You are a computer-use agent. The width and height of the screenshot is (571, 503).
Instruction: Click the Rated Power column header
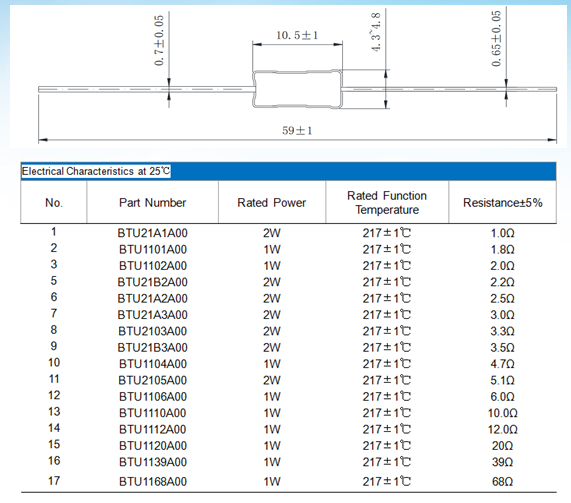click(x=272, y=203)
